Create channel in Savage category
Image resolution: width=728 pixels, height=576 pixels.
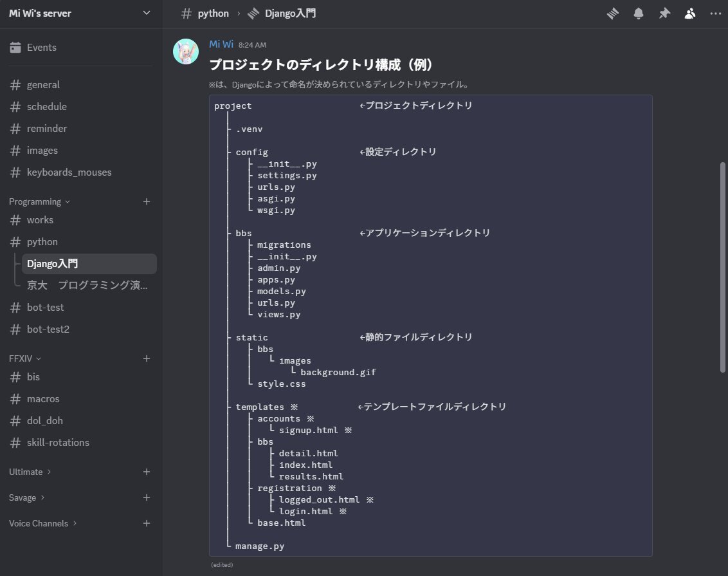tap(146, 497)
